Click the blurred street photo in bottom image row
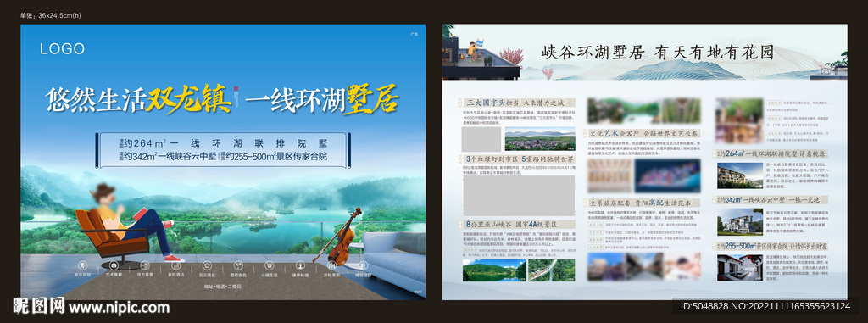The width and height of the screenshot is (868, 323). point(644,266)
